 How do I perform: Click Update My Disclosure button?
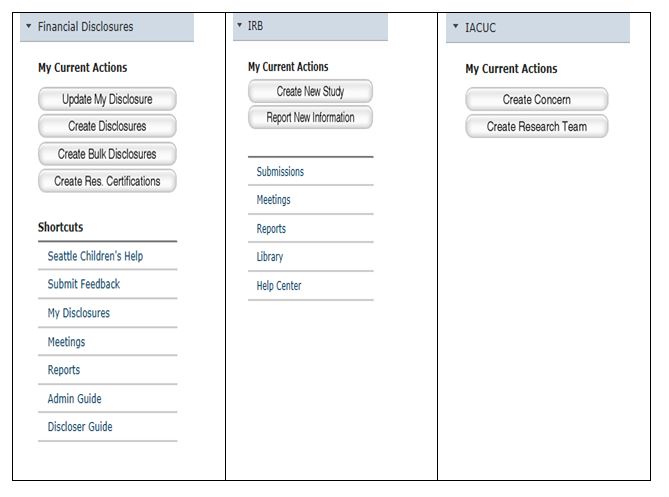click(x=107, y=99)
